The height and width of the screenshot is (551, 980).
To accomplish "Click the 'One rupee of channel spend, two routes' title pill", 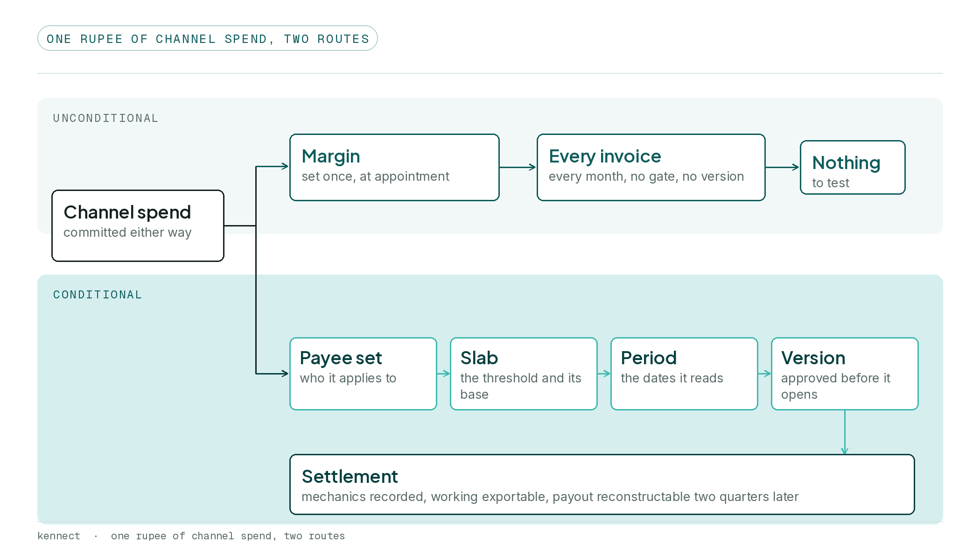I will coord(207,38).
